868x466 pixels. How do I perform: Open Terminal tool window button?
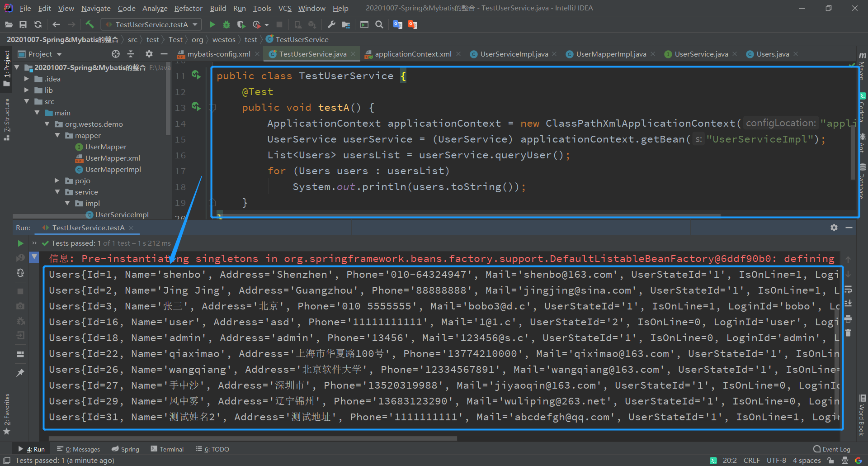tap(167, 449)
